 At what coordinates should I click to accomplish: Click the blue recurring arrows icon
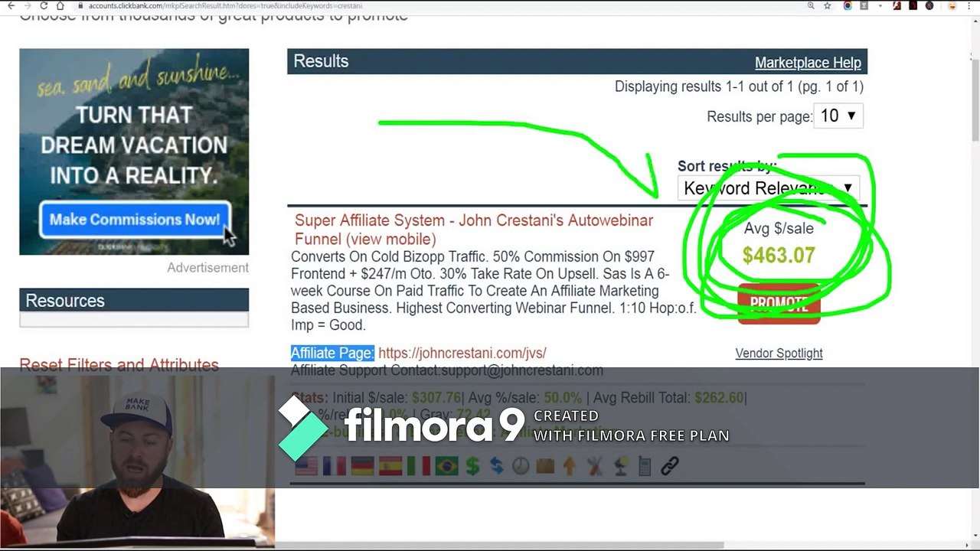(x=496, y=465)
